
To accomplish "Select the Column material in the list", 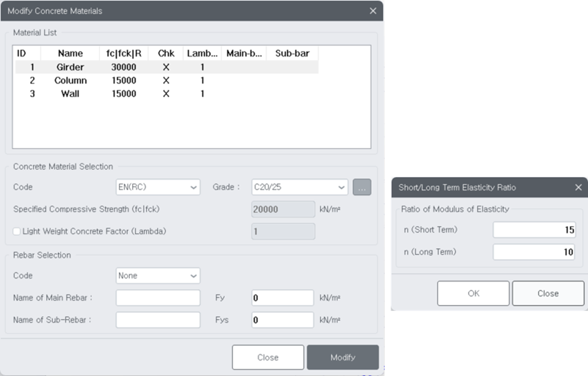I will [71, 80].
